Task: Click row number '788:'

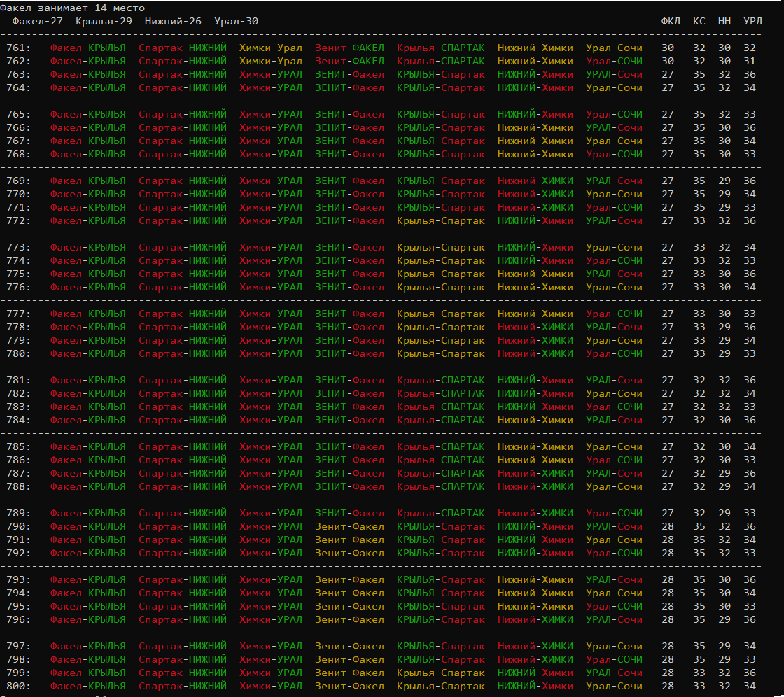Action: [18, 486]
